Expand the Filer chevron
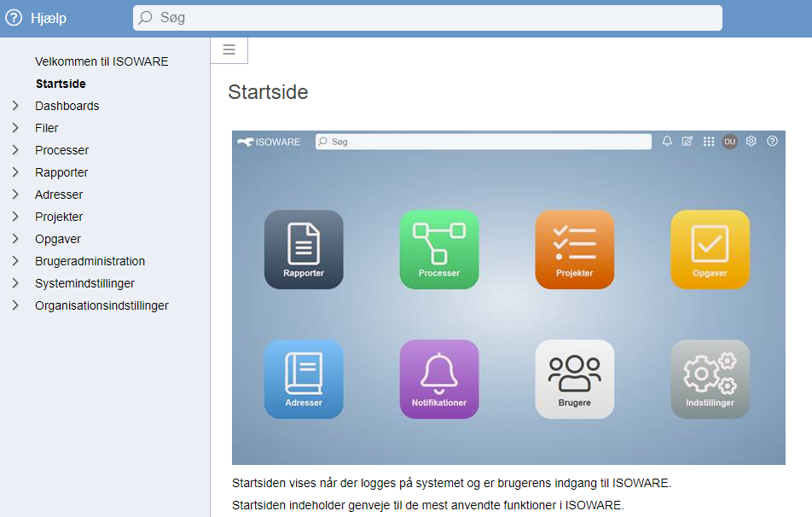The width and height of the screenshot is (812, 517). pyautogui.click(x=15, y=128)
